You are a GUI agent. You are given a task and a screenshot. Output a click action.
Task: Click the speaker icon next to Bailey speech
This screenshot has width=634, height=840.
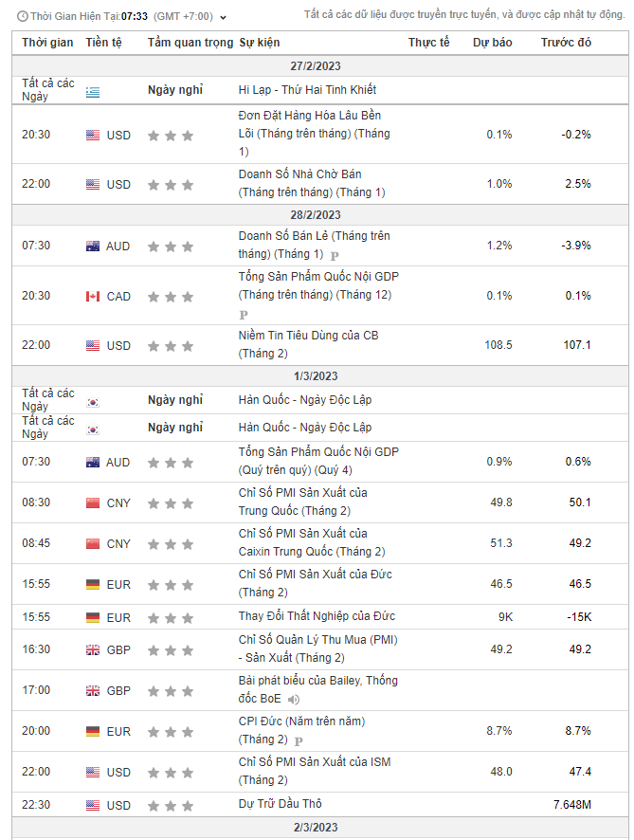(294, 699)
